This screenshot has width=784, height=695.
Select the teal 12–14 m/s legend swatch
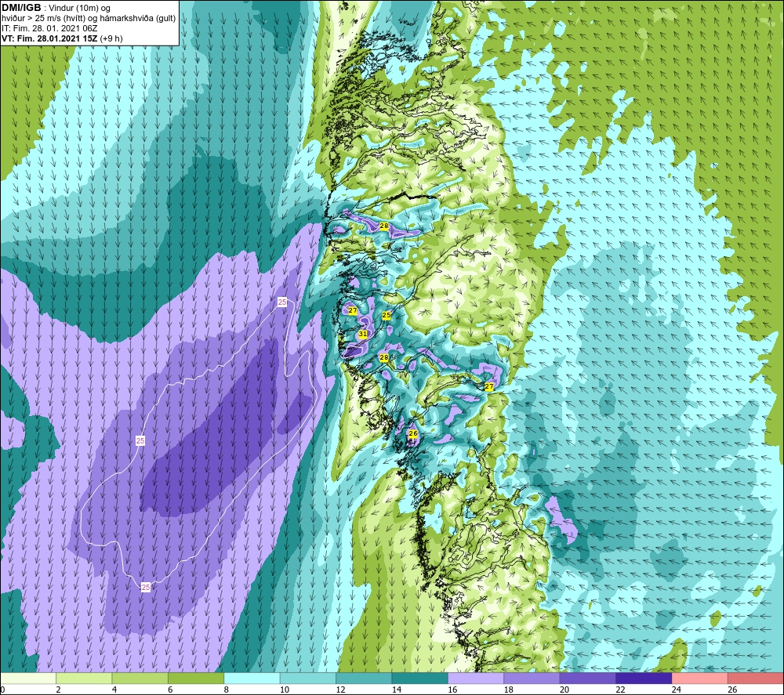(364, 679)
